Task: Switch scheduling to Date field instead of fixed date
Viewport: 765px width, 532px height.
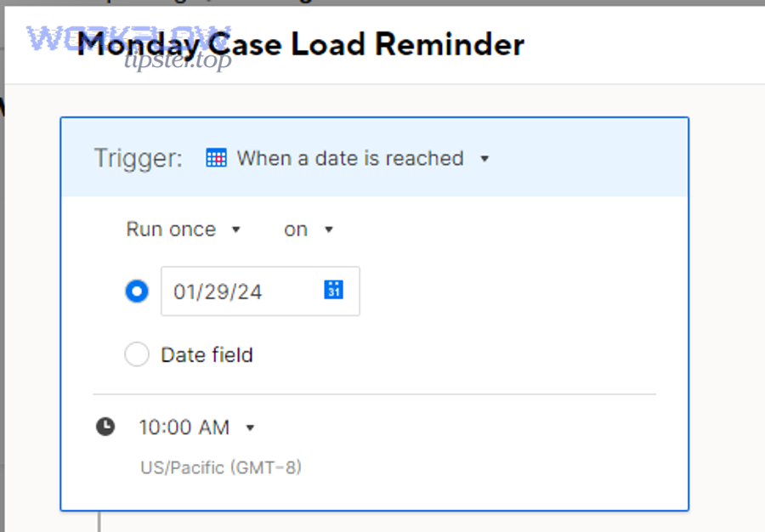Action: 136,354
